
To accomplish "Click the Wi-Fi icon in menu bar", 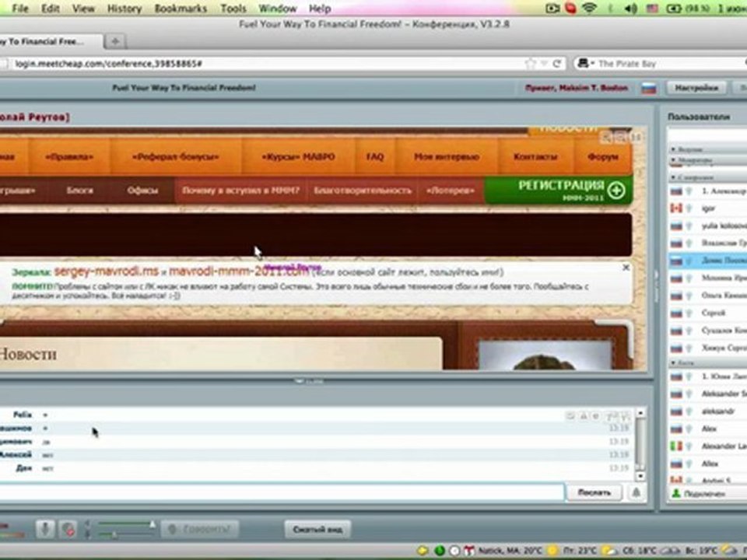I will click(590, 8).
